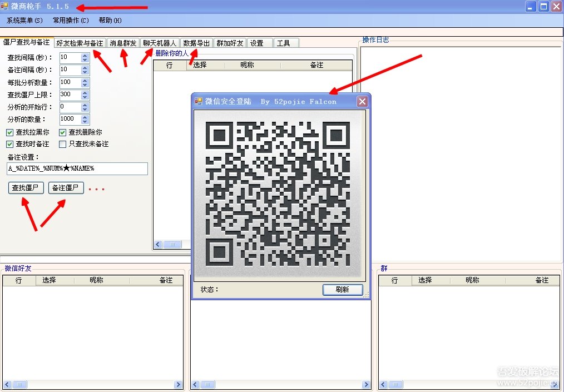
Task: Click the login dialog's title bar icon
Action: click(x=198, y=101)
